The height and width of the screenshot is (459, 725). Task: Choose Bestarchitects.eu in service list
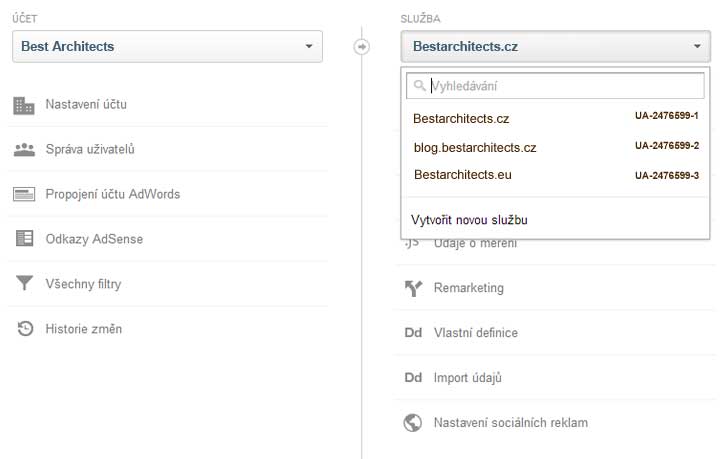pos(463,175)
